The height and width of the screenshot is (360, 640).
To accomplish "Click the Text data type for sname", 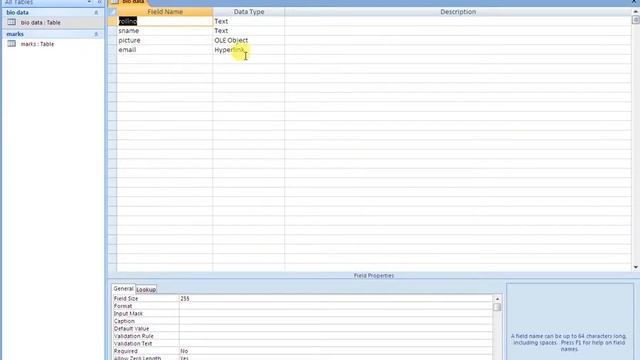I will point(248,31).
